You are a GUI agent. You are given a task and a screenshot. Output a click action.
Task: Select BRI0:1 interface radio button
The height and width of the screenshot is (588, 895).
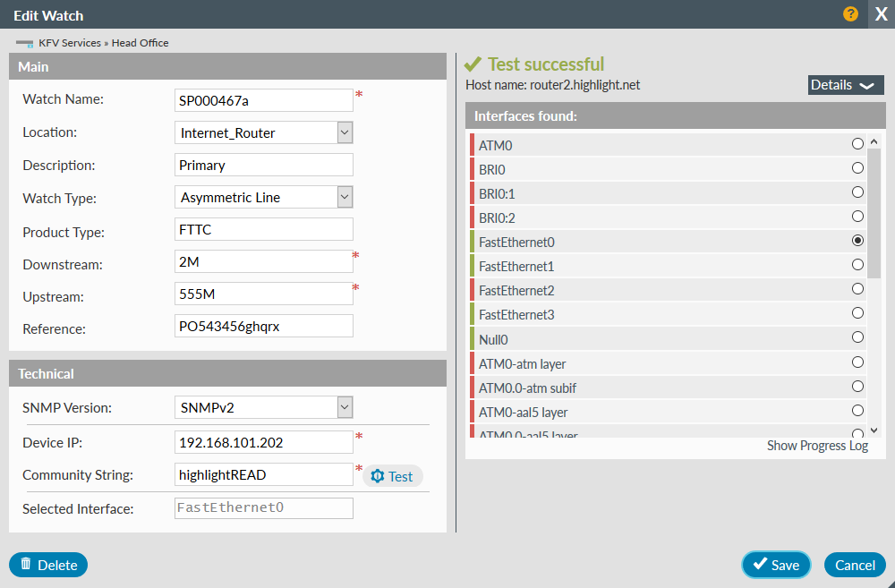coord(857,192)
